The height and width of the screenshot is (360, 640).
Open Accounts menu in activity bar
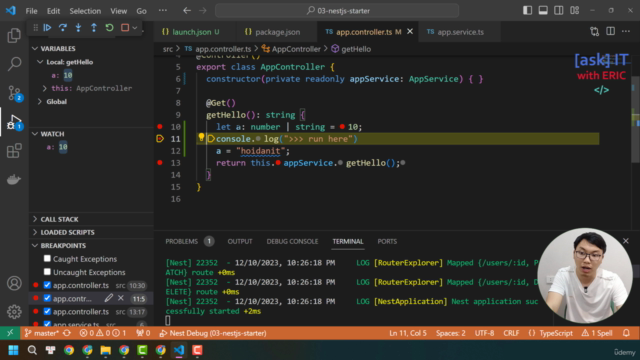click(14, 283)
